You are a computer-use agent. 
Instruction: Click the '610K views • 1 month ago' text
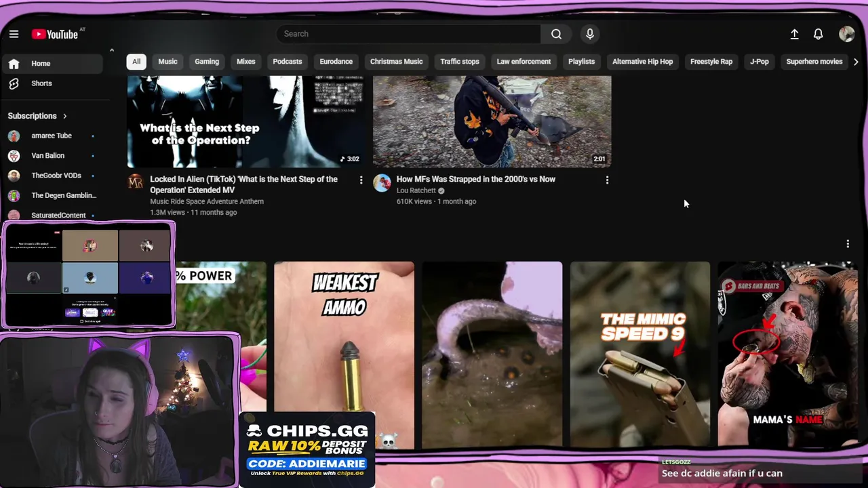[x=436, y=201]
